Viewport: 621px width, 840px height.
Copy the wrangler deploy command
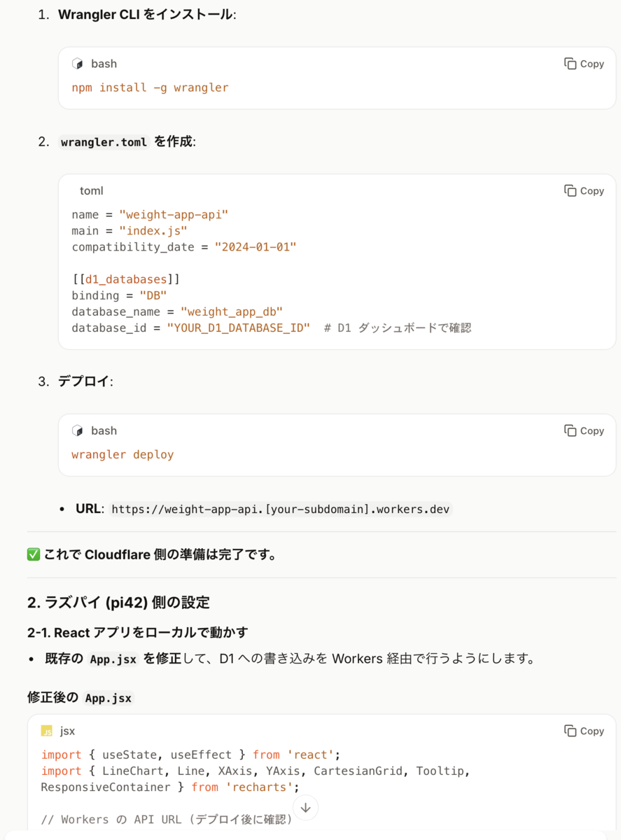click(x=584, y=430)
